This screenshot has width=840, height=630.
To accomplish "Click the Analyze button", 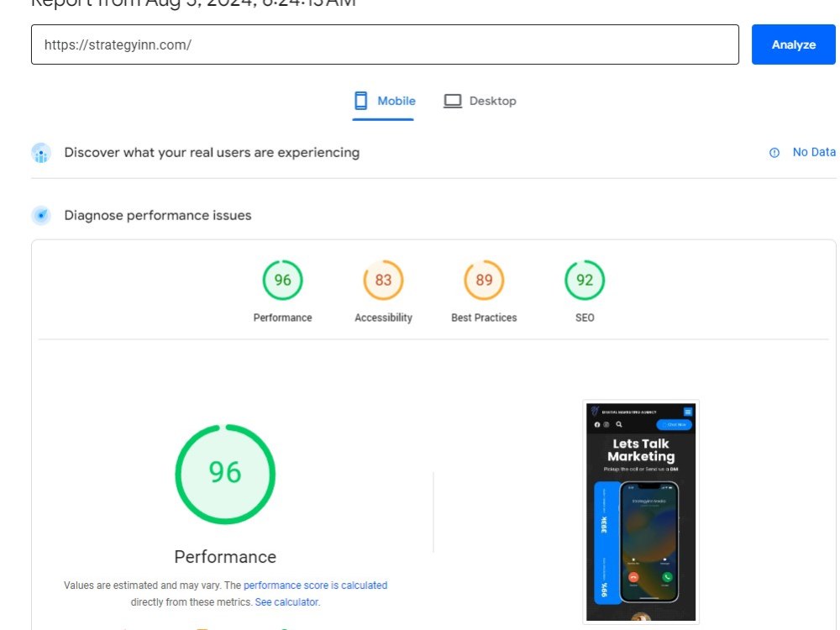I will pos(793,45).
